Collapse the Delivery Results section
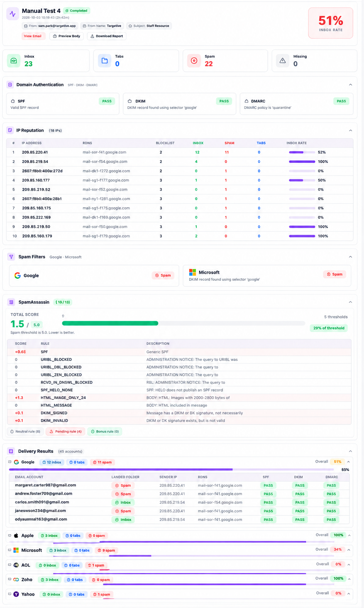The image size is (364, 608). tap(350, 451)
